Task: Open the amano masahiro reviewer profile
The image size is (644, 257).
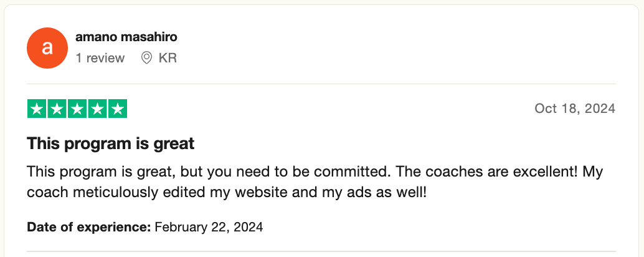Action: 126,37
